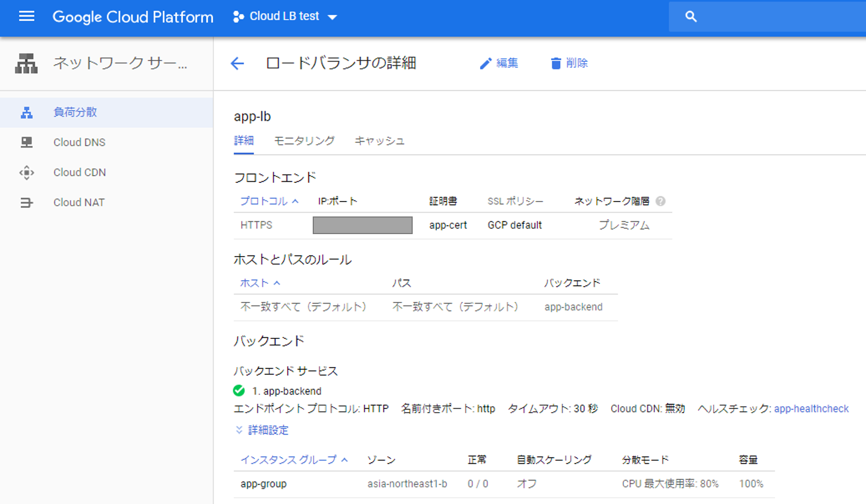
Task: Click the app-group instance group
Action: 264,484
